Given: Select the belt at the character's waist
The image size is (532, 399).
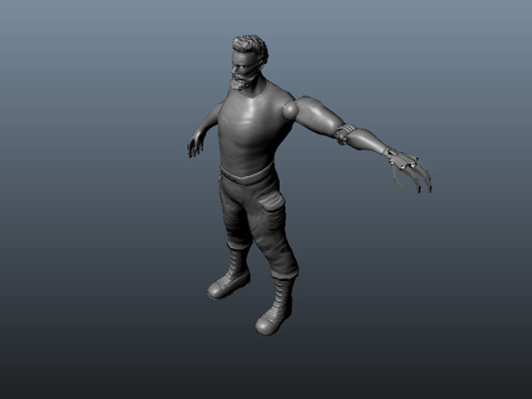Looking at the screenshot, I should point(246,174).
